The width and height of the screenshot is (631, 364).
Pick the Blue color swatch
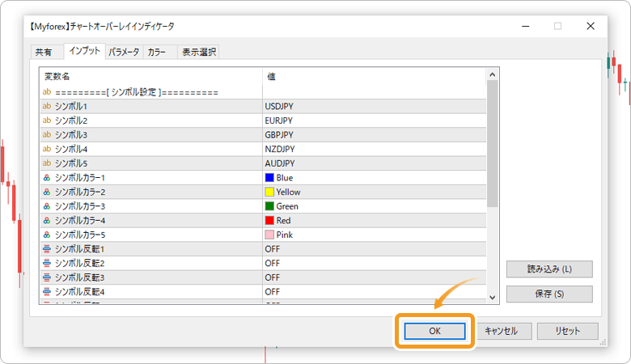click(269, 177)
